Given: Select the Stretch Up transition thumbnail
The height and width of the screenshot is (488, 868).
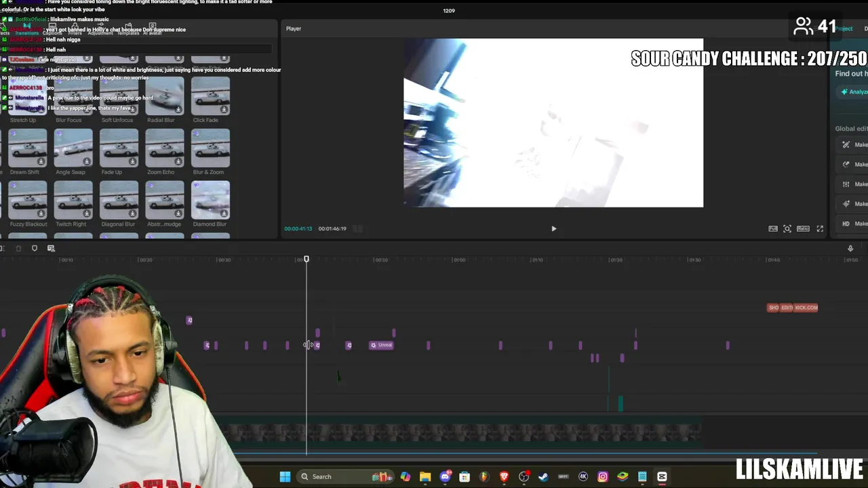Looking at the screenshot, I should [x=28, y=95].
